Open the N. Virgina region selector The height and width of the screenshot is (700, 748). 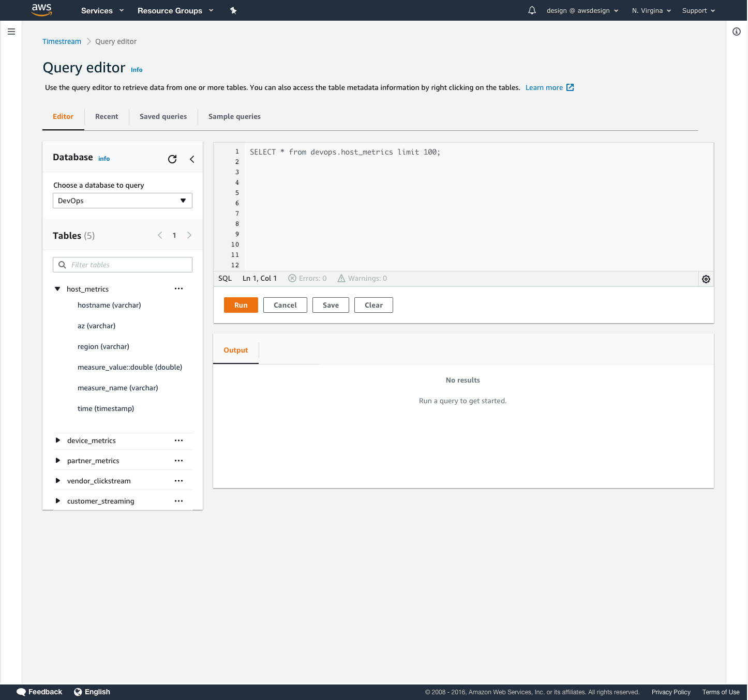click(x=652, y=10)
